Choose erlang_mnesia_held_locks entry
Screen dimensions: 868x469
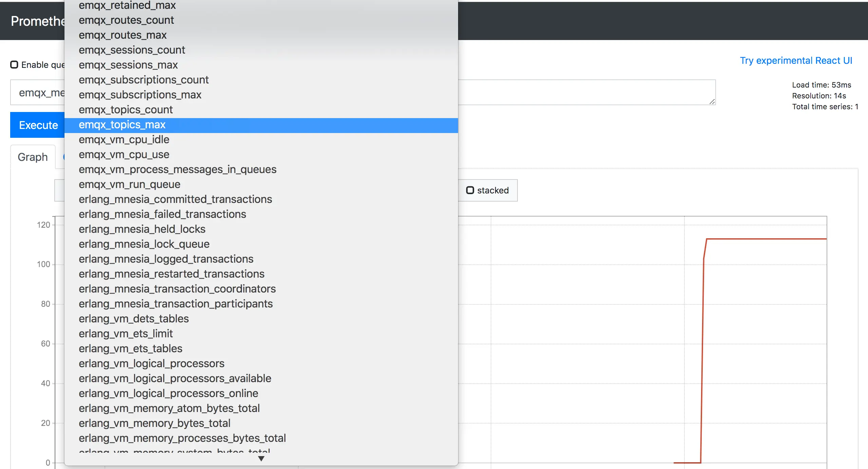142,229
